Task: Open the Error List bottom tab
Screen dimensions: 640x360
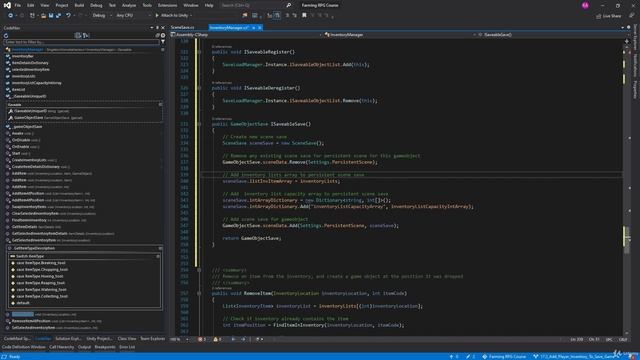Action: tap(127, 347)
